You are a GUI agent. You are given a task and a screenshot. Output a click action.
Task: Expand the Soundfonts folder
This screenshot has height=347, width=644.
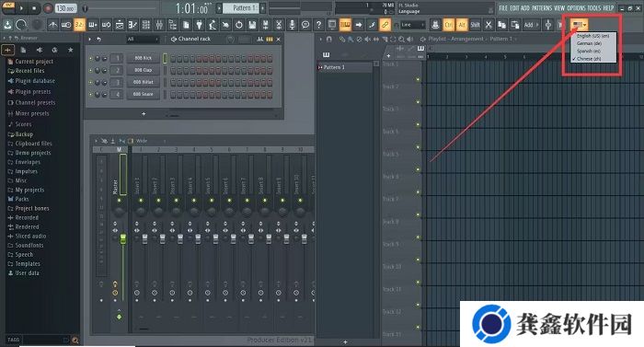29,245
